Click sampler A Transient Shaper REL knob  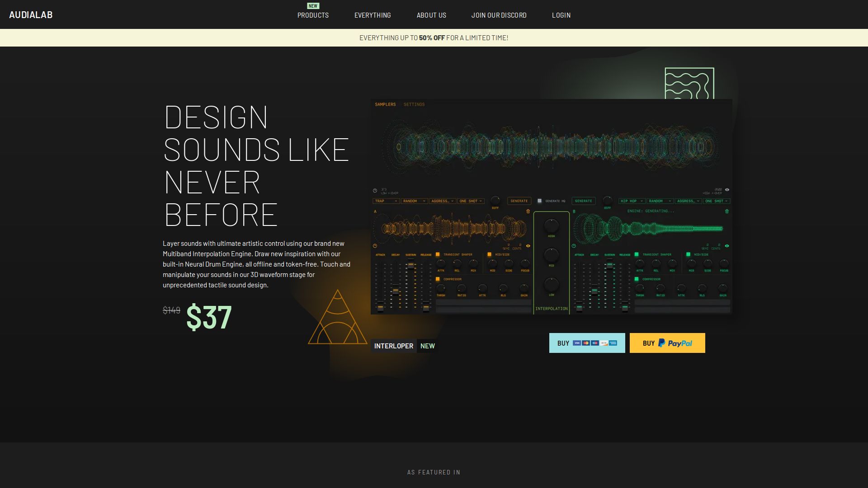click(457, 263)
